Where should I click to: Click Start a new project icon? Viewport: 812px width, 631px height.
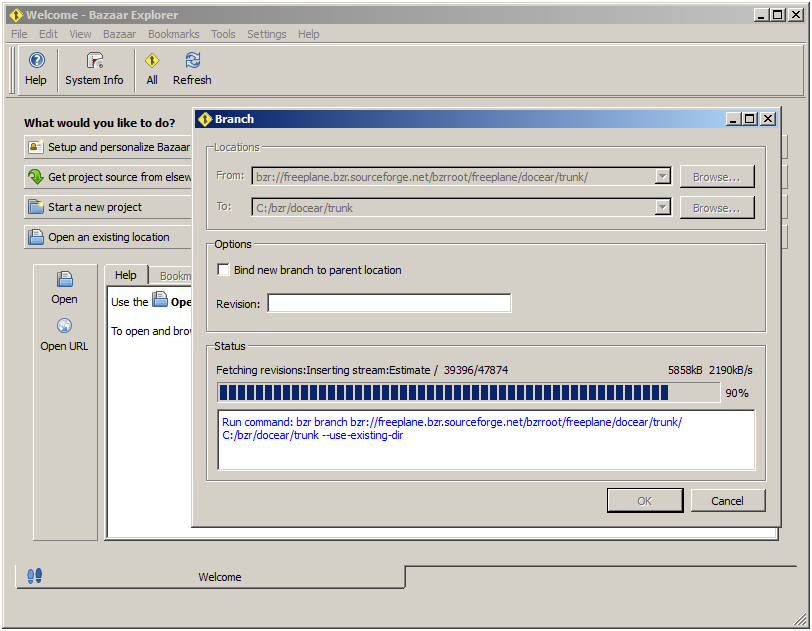click(36, 207)
